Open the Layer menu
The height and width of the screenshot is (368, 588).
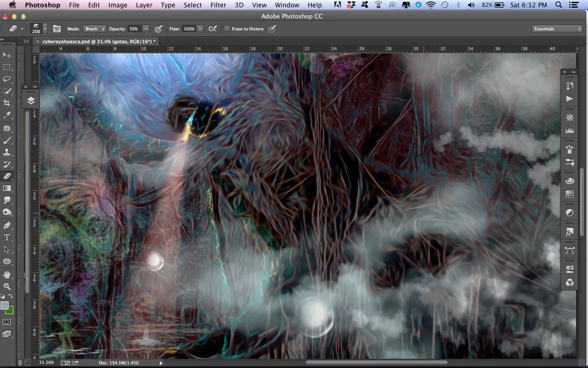[x=144, y=5]
